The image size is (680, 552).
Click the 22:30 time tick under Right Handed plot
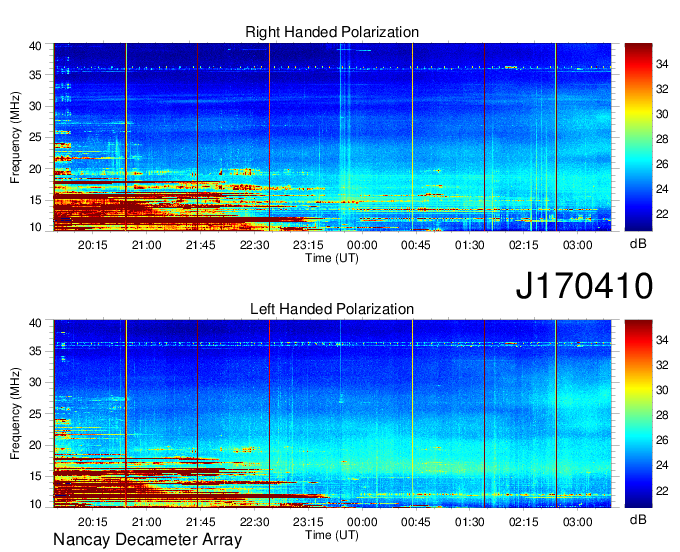click(255, 245)
